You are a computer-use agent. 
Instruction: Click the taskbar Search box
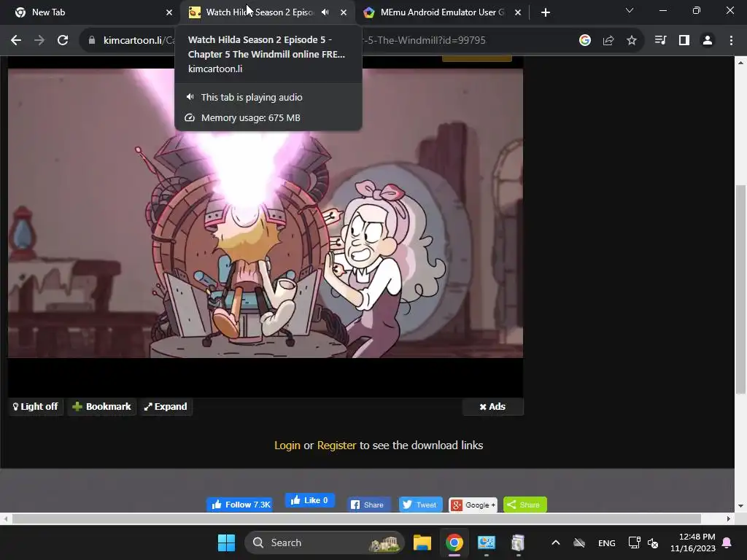click(x=324, y=542)
